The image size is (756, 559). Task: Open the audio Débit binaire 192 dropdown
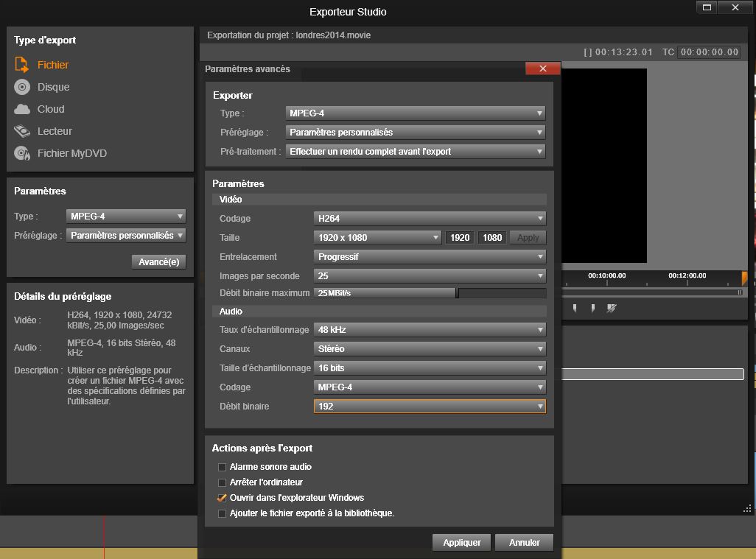[430, 407]
